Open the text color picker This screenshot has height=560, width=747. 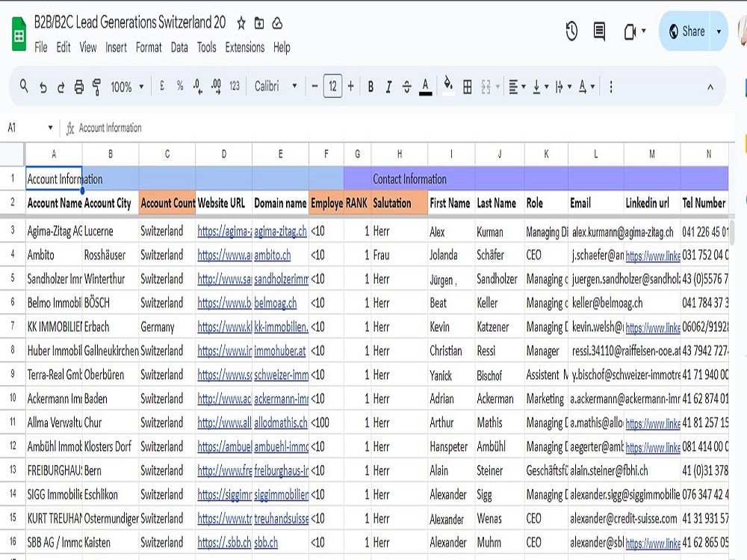point(426,87)
